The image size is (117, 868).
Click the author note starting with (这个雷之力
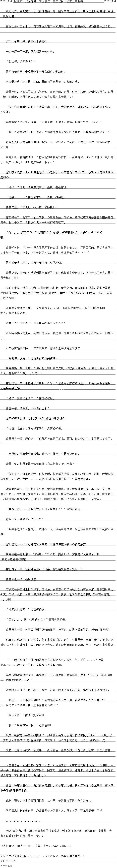pos(58,831)
